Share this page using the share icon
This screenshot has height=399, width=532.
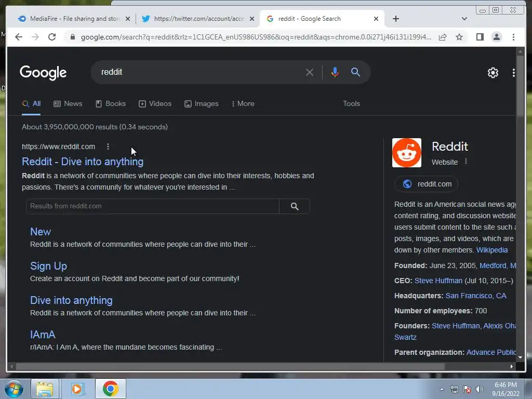pos(443,37)
